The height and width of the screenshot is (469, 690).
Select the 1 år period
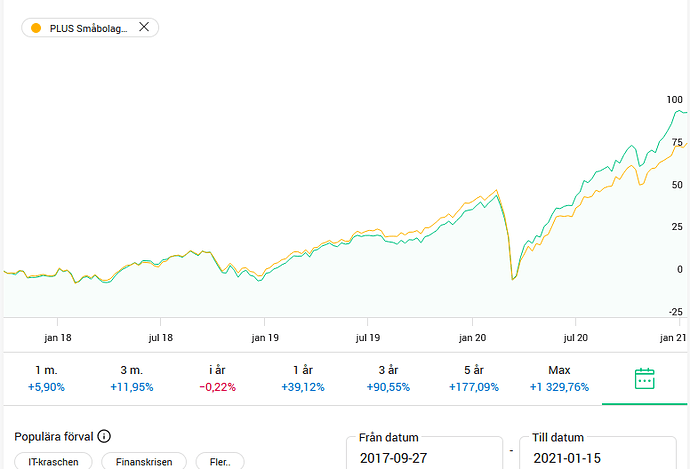pos(302,378)
